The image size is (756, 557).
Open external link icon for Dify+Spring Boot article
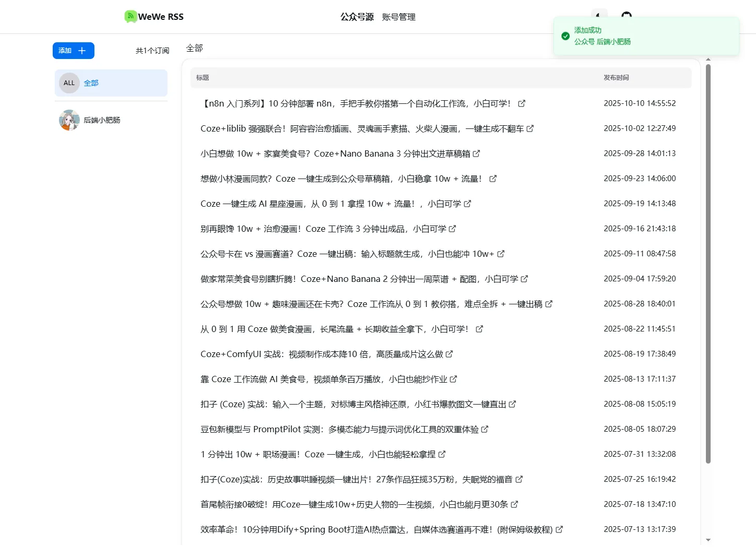click(x=559, y=529)
